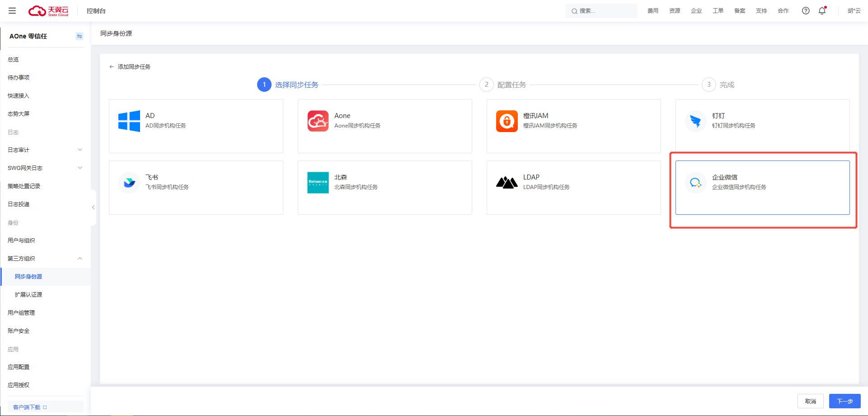Switch product via AOne 零信任 swap icon
The image size is (868, 416).
pos(80,36)
